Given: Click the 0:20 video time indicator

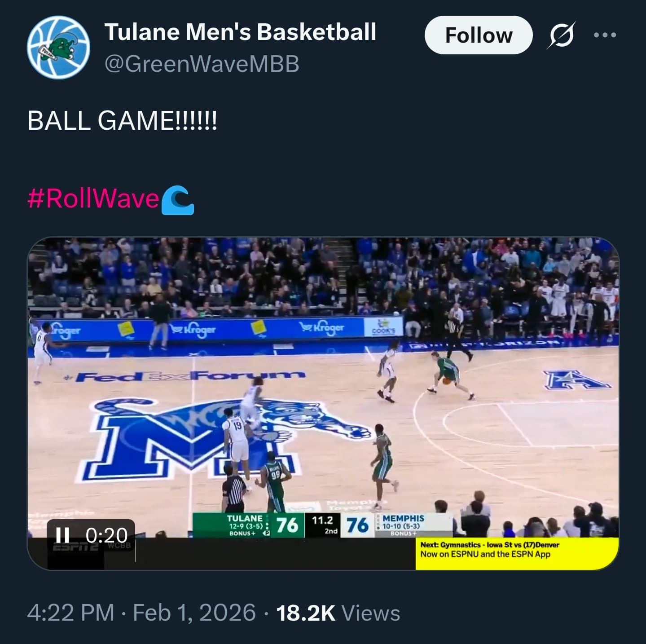Looking at the screenshot, I should 106,535.
